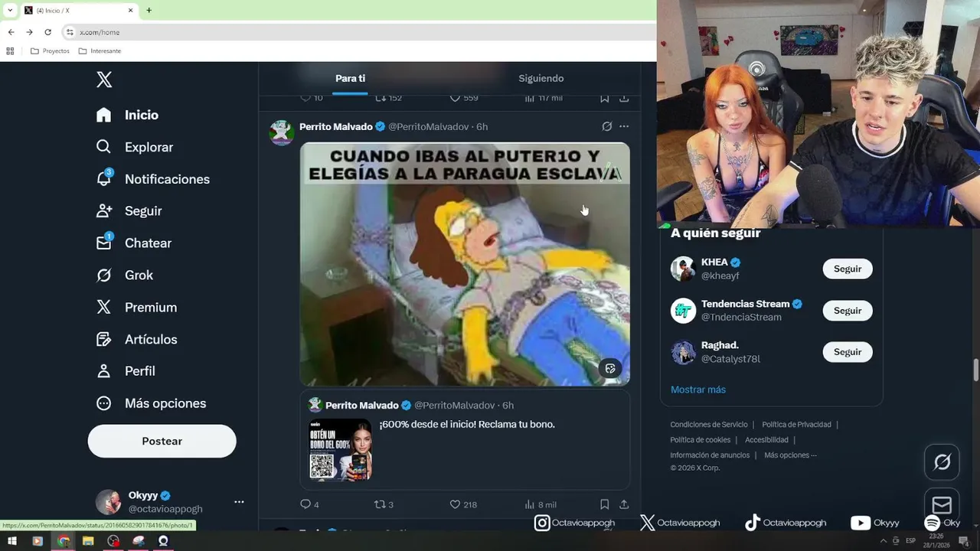Share the upper post near 117 mil

pos(624,98)
